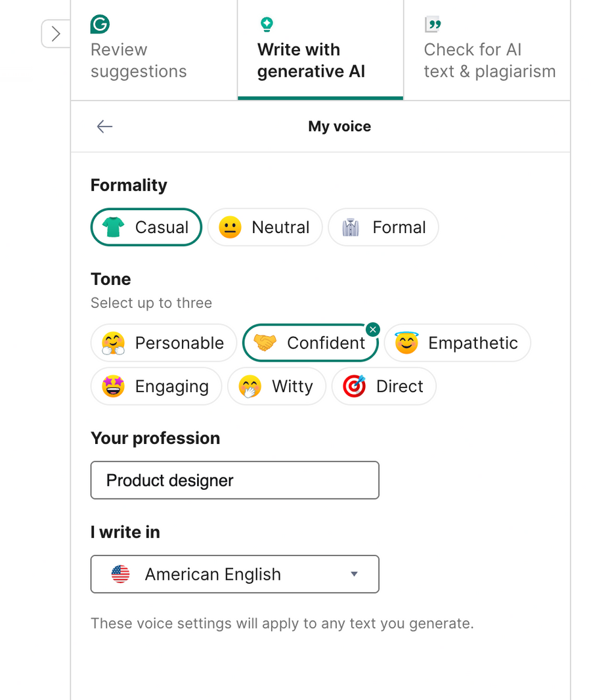Deselect the Confident tone using its X badge
This screenshot has height=700, width=591.
[x=373, y=329]
